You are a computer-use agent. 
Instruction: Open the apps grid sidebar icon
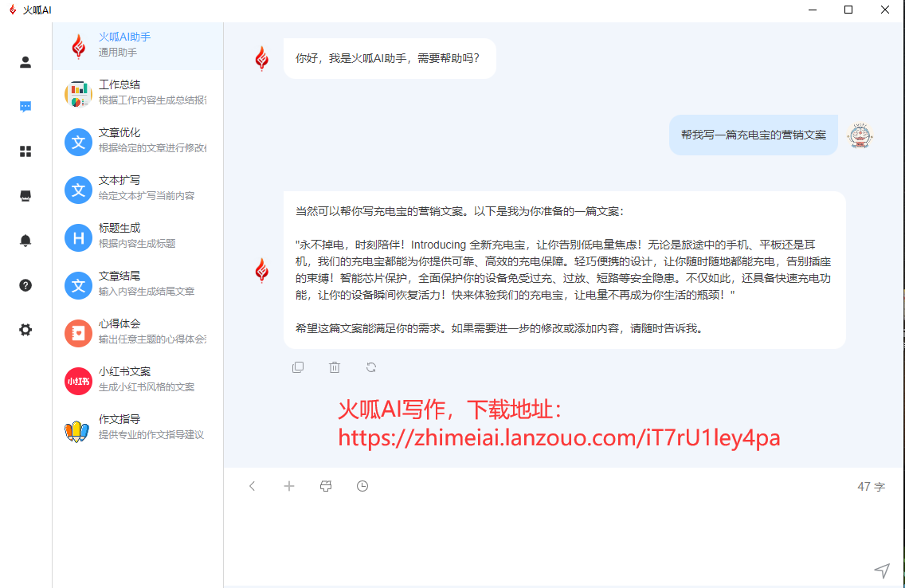pyautogui.click(x=25, y=151)
